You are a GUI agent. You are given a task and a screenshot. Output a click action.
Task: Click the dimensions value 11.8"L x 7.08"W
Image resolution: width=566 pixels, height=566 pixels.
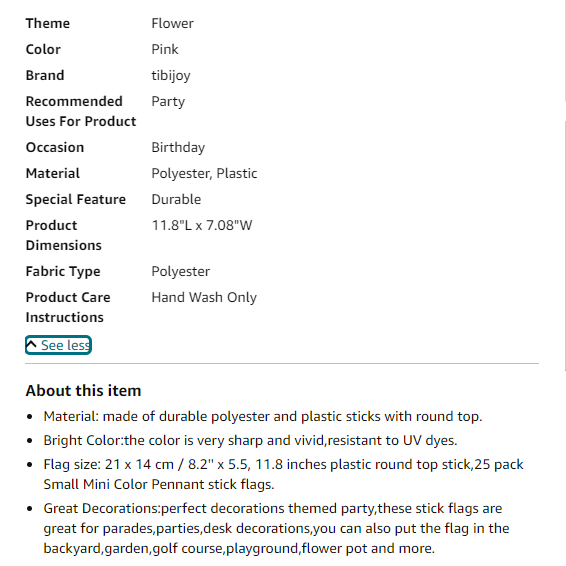pos(202,226)
